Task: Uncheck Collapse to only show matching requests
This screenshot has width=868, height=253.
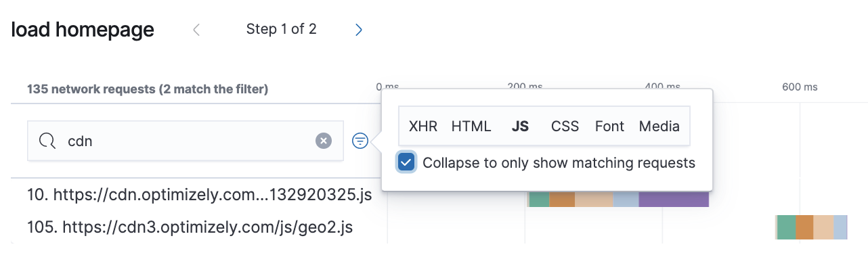Action: [406, 162]
